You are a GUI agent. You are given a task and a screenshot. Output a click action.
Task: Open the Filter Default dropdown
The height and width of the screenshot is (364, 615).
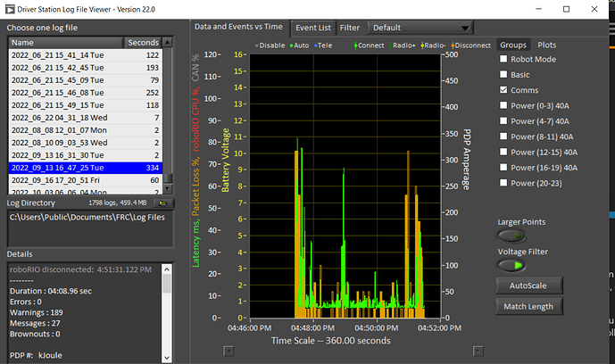pyautogui.click(x=420, y=28)
